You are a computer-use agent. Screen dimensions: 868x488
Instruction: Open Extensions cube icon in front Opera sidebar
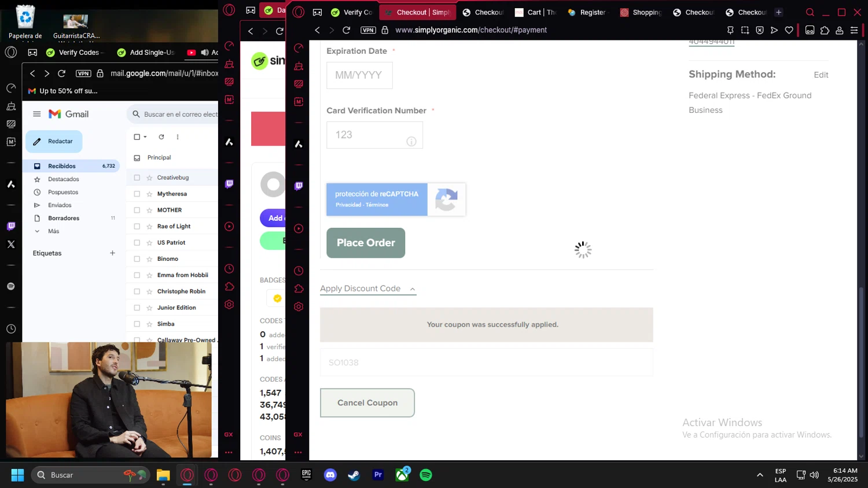point(299,289)
